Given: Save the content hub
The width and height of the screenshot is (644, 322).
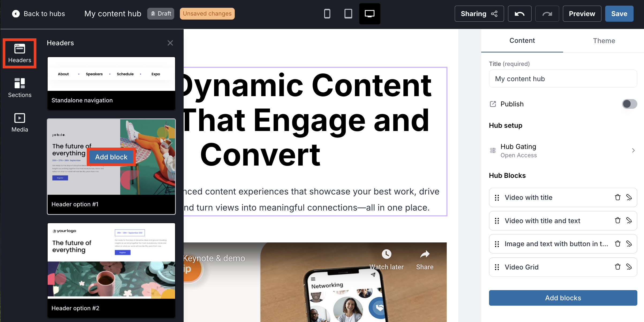Looking at the screenshot, I should [x=619, y=14].
